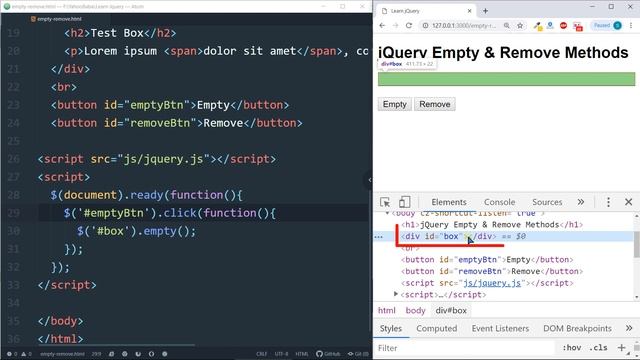Open GitHub panel from Atom status bar
This screenshot has width=640, height=360.
click(328, 354)
